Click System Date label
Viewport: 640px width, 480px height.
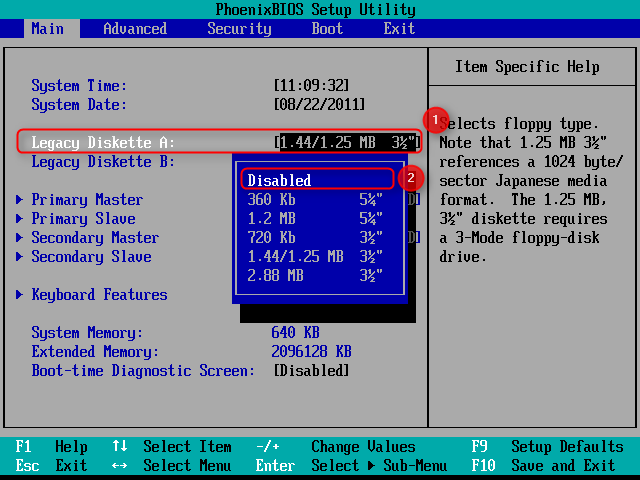79,104
